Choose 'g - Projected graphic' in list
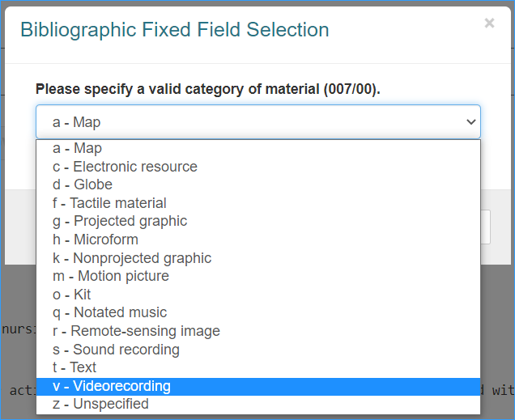This screenshot has width=515, height=420. pyautogui.click(x=258, y=221)
